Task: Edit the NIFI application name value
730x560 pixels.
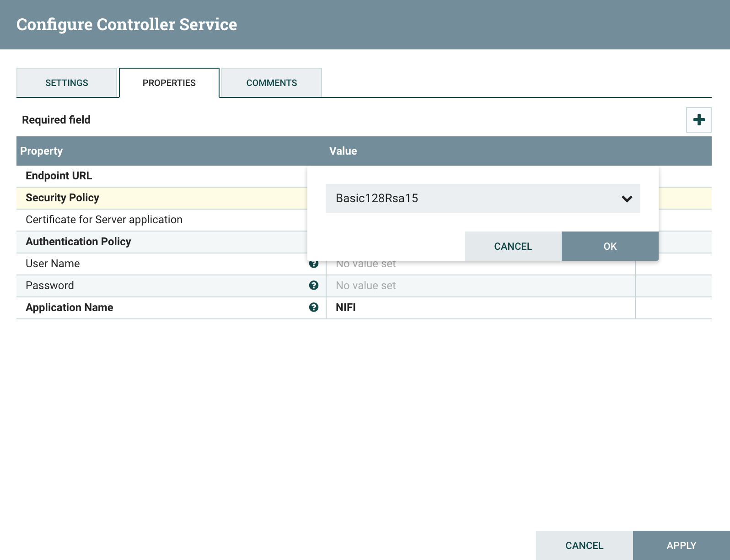Action: pyautogui.click(x=480, y=308)
